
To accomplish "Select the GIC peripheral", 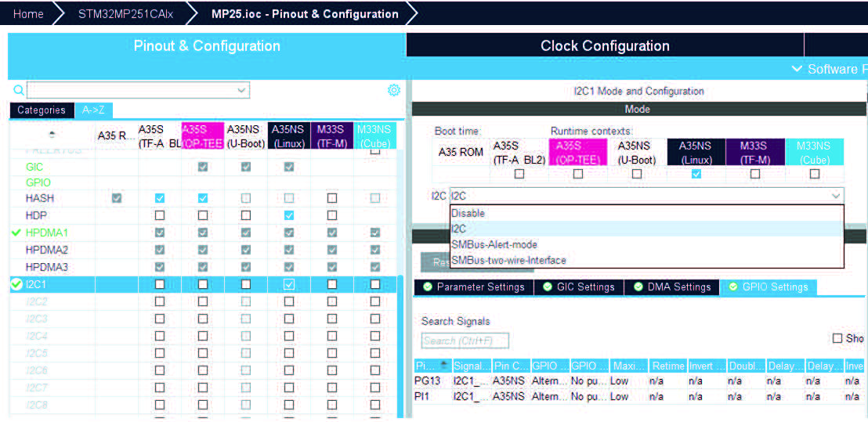I will [x=34, y=167].
